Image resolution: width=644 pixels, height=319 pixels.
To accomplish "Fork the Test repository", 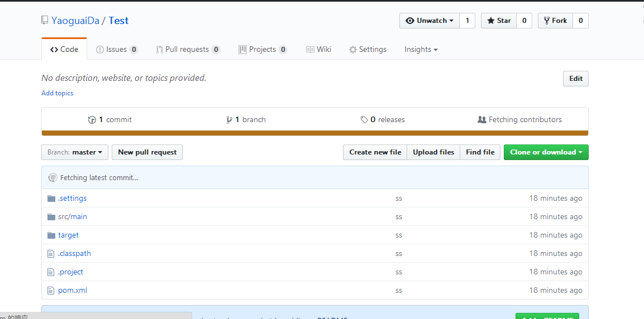I will [555, 21].
